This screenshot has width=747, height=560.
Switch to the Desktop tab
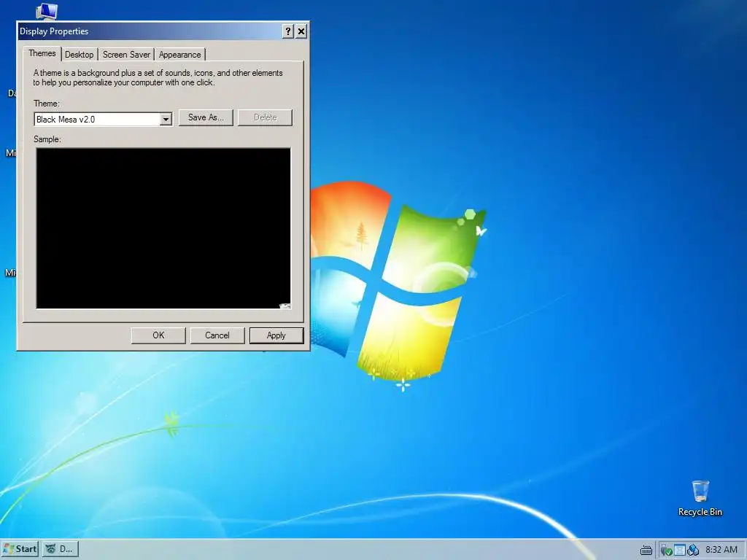tap(79, 55)
